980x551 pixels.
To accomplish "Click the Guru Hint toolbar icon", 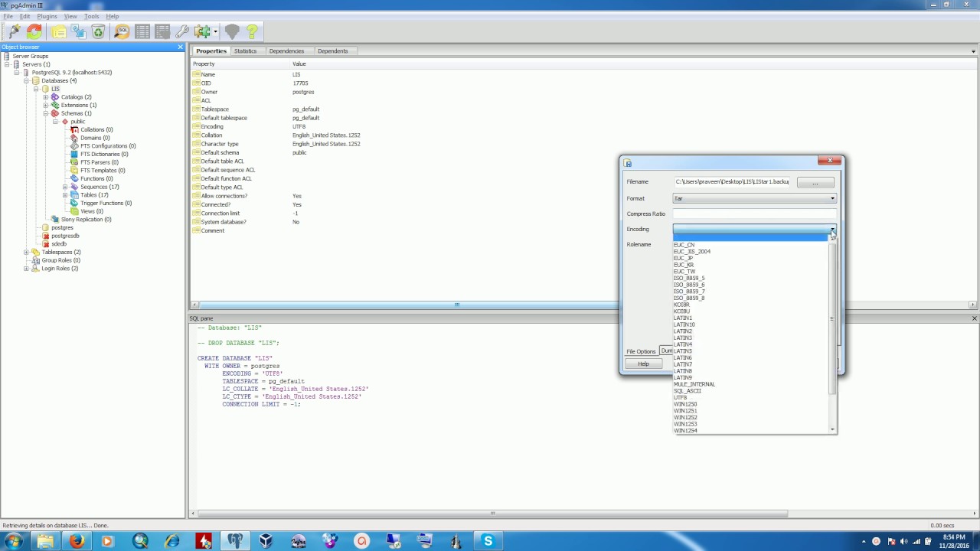I will tap(232, 31).
